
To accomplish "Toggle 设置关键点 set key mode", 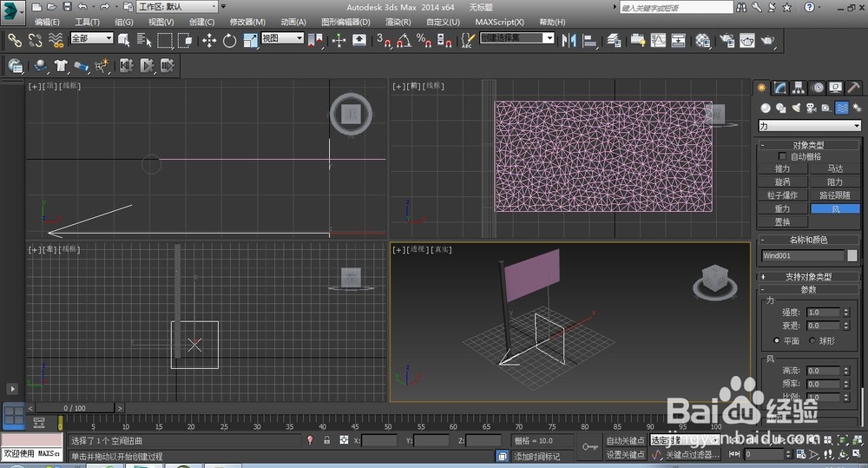I will point(626,454).
